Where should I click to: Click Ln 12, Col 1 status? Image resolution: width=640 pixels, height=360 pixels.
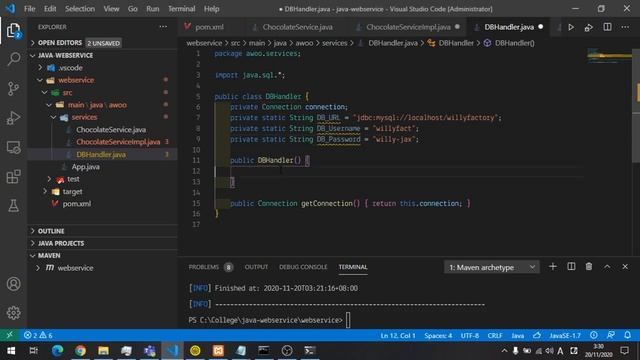click(x=398, y=336)
